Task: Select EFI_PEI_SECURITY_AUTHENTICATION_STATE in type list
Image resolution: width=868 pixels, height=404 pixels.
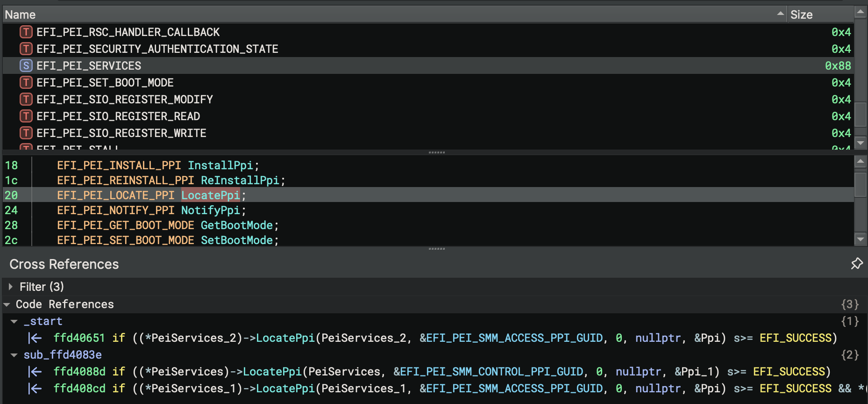Action: tap(157, 49)
